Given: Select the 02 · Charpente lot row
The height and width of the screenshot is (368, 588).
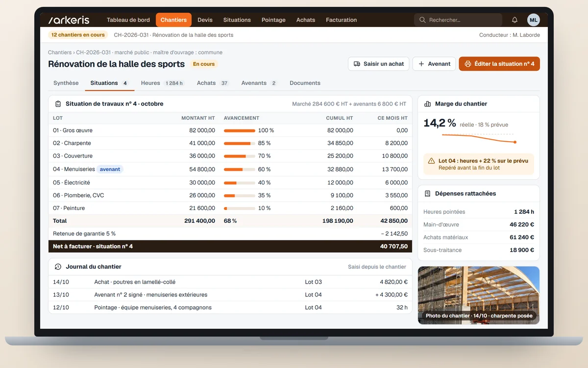Looking at the screenshot, I should tap(230, 143).
